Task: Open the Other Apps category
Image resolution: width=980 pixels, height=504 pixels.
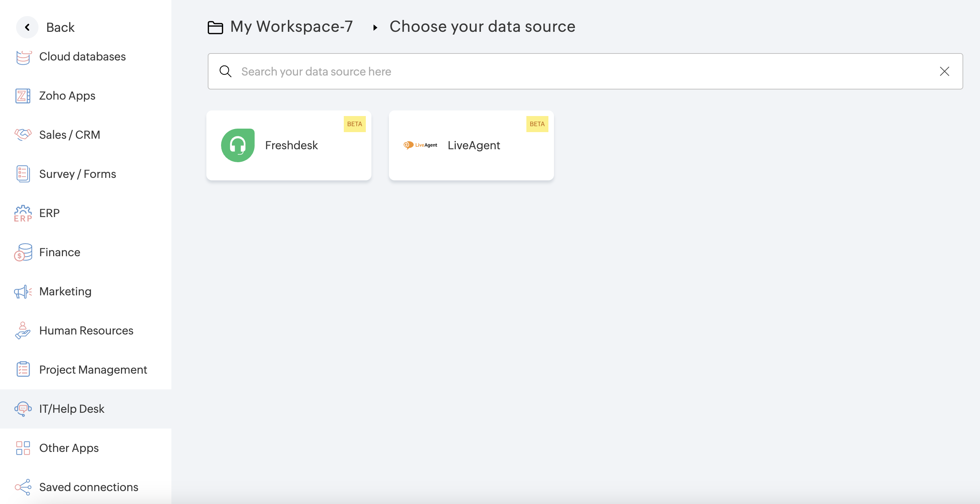Action: (69, 448)
